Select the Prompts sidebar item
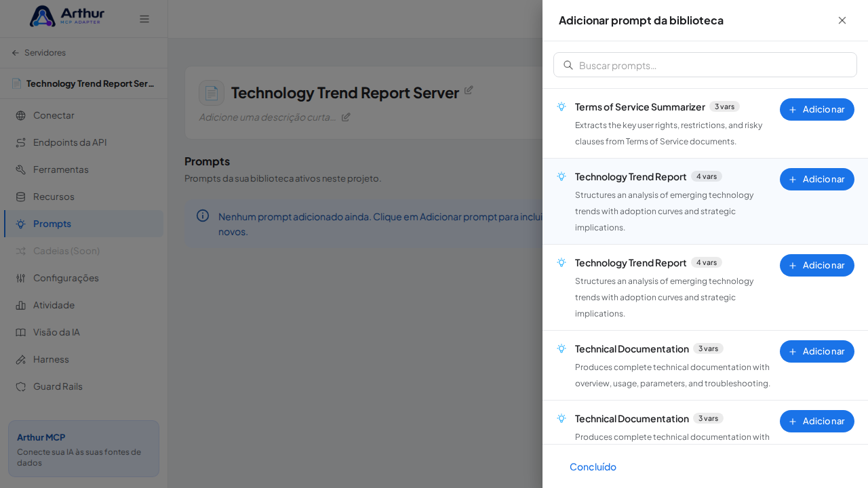This screenshot has width=868, height=488. [83, 224]
